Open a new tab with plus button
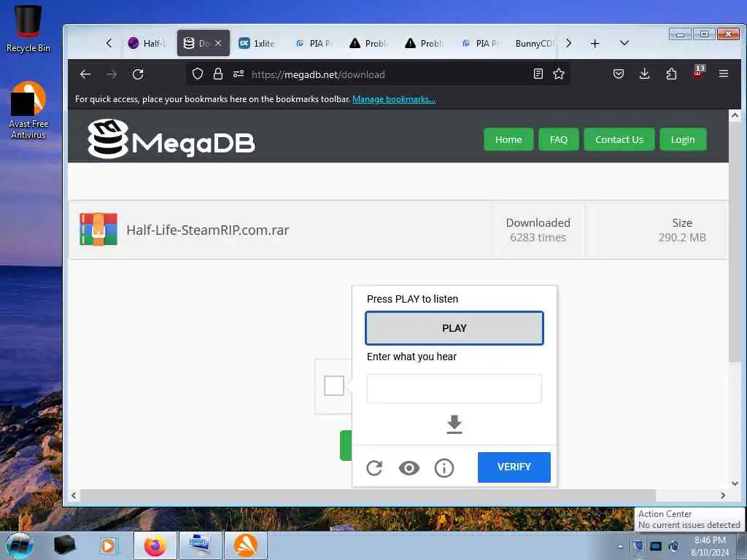The width and height of the screenshot is (747, 560). pyautogui.click(x=595, y=44)
